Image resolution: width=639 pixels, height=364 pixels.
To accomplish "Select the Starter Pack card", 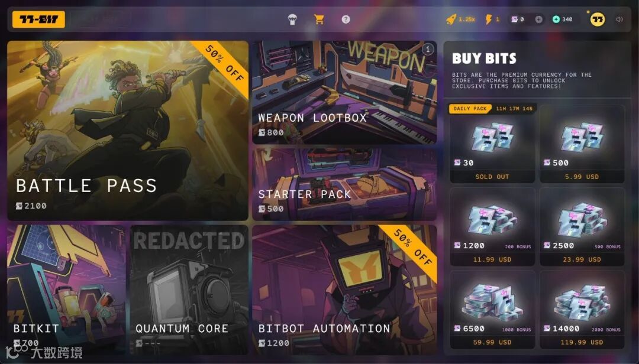I will tap(344, 184).
